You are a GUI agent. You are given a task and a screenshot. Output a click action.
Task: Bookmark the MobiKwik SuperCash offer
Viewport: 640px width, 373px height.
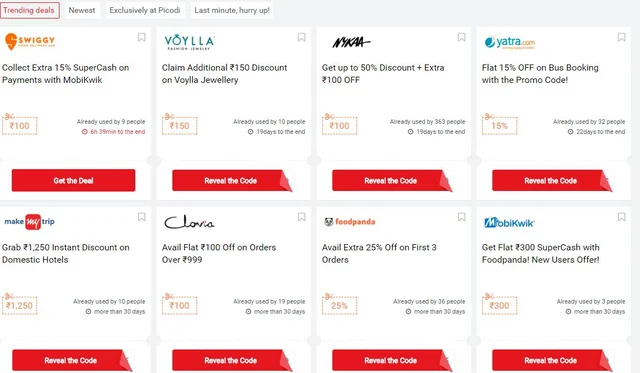(x=621, y=217)
